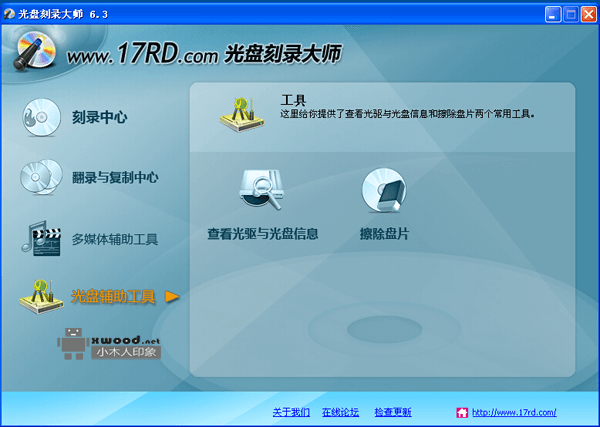Minimize the 光盘刻录大师 window
The width and height of the screenshot is (600, 427).
[x=553, y=15]
